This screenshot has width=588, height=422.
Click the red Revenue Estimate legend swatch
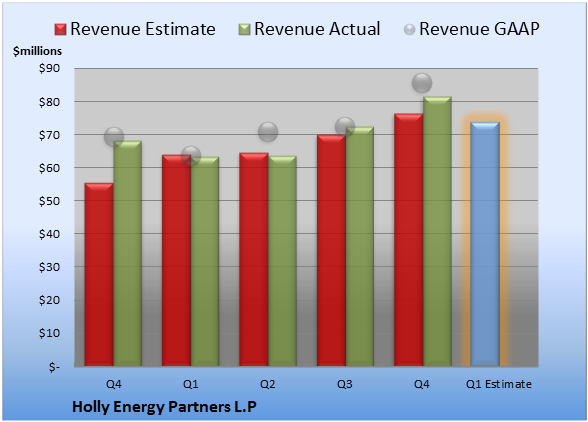60,30
